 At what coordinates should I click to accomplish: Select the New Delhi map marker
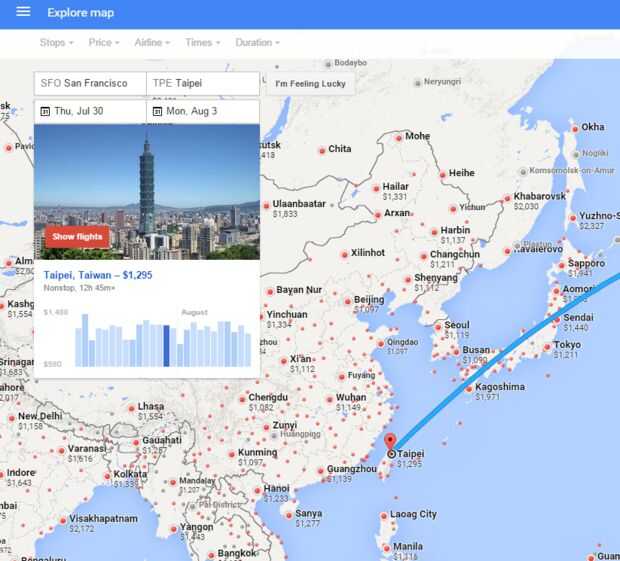click(x=11, y=418)
